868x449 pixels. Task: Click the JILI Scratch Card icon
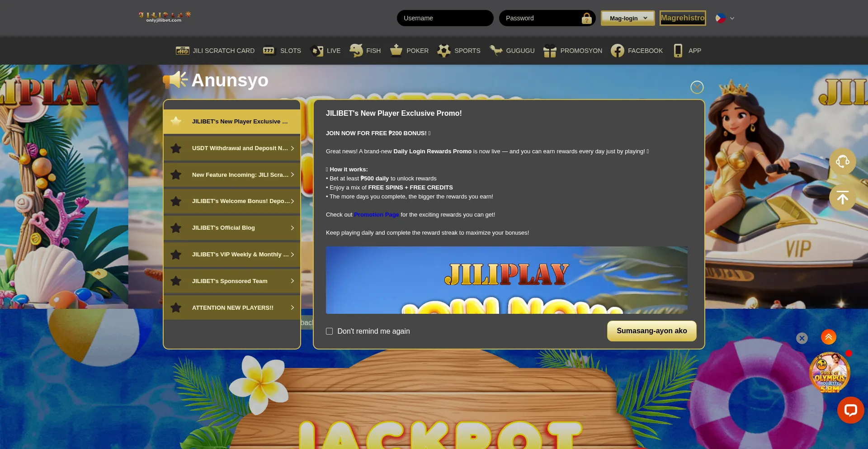click(x=183, y=51)
